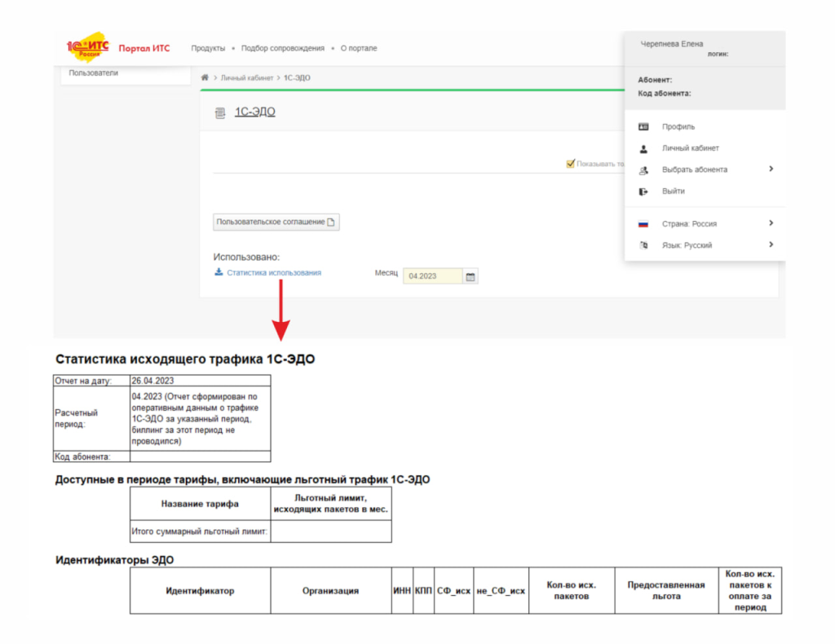The height and width of the screenshot is (644, 835).
Task: Select Язык: Русский in the user menu
Action: coord(687,245)
